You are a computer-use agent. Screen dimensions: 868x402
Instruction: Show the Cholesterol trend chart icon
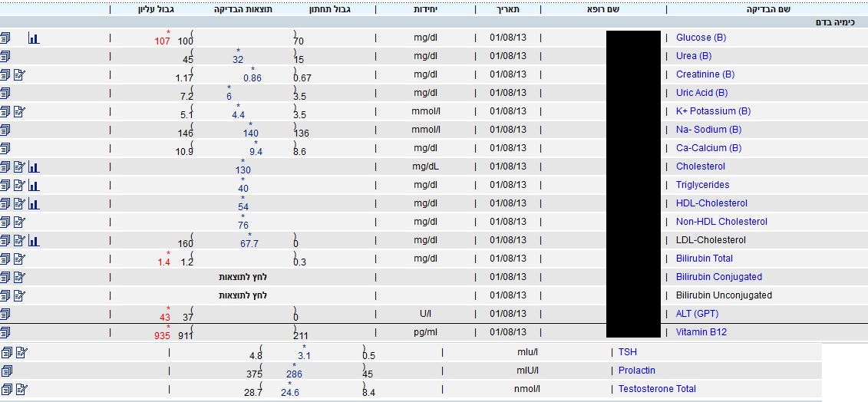tap(34, 166)
